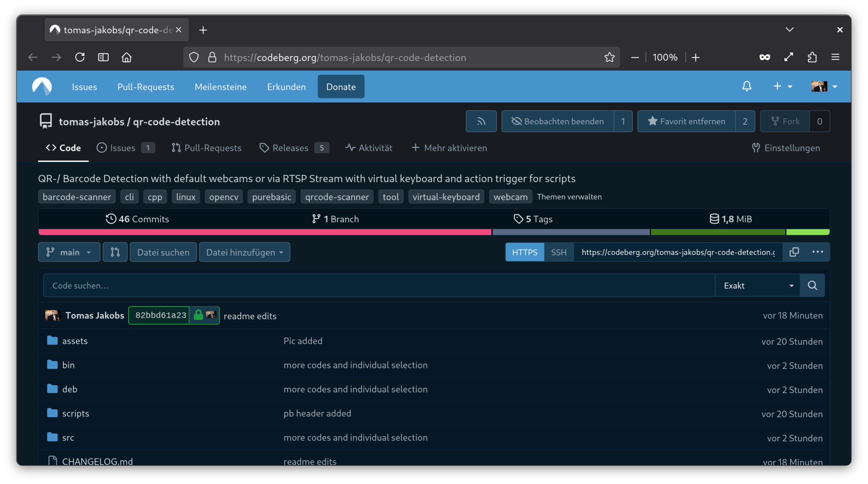Bookmark this page with the star icon
The image size is (868, 484).
pos(609,57)
